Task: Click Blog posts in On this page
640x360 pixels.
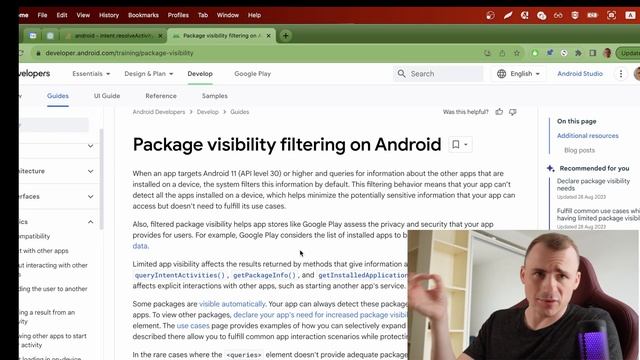Action: tap(580, 150)
